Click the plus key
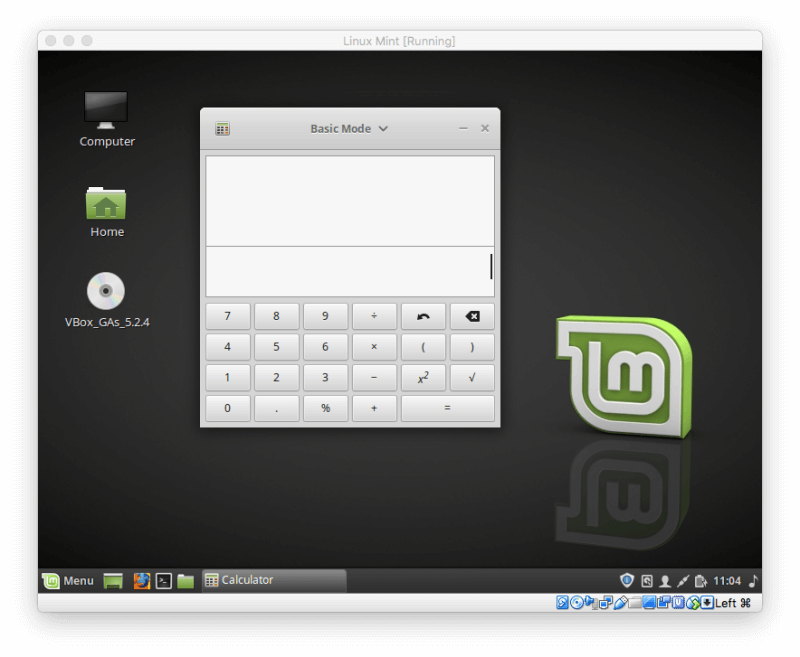Image resolution: width=800 pixels, height=657 pixels. pyautogui.click(x=374, y=408)
